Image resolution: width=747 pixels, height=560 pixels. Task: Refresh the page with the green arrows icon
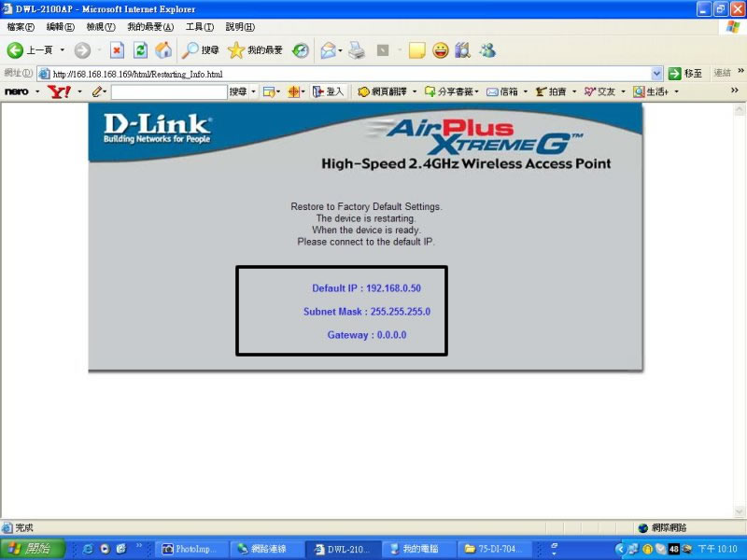pyautogui.click(x=140, y=50)
